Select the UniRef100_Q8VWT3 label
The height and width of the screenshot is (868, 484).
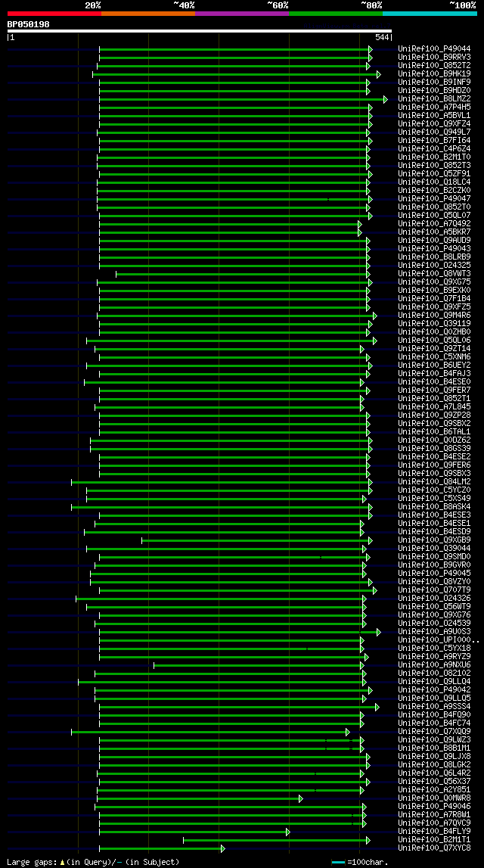point(434,273)
